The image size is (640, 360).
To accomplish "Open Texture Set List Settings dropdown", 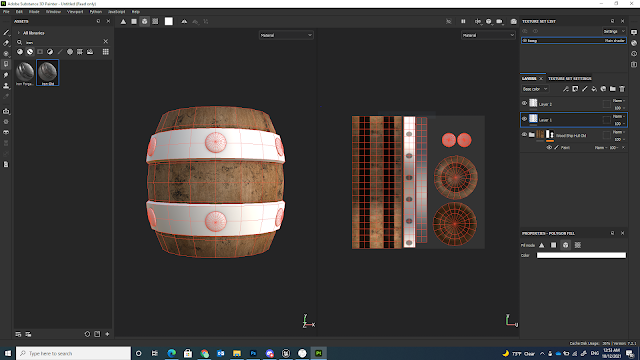I will click(613, 31).
